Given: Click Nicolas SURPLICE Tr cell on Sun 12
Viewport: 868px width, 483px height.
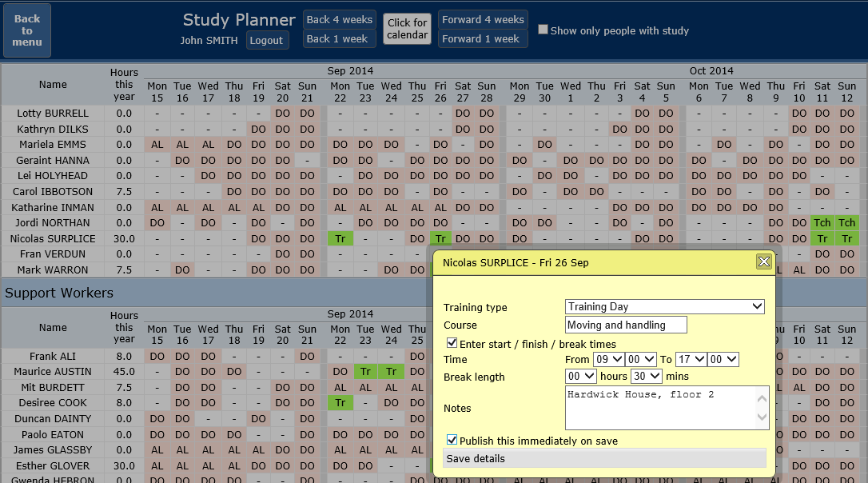Looking at the screenshot, I should (x=846, y=239).
